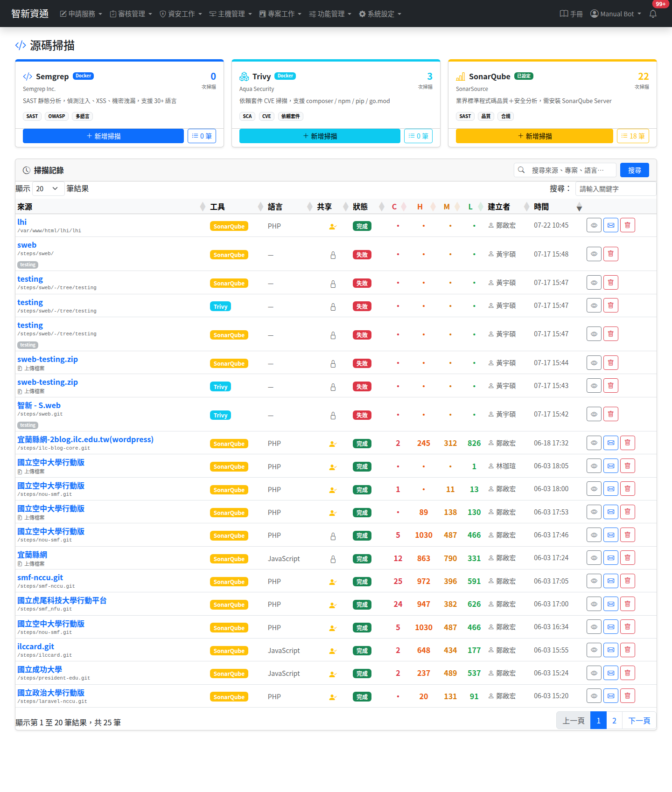The image size is (672, 792).
Task: Toggle the share lock on the 06-03 17:24 scan
Action: tap(333, 559)
